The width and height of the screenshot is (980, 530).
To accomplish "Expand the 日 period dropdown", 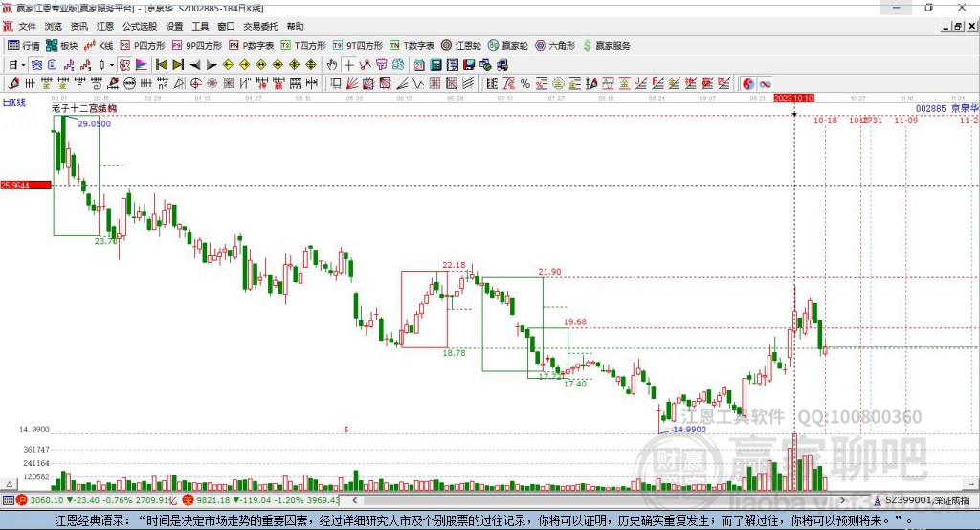I will [17, 65].
